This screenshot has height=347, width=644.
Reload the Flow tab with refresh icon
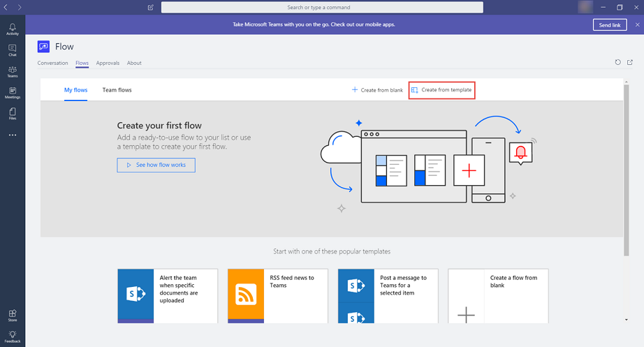617,63
